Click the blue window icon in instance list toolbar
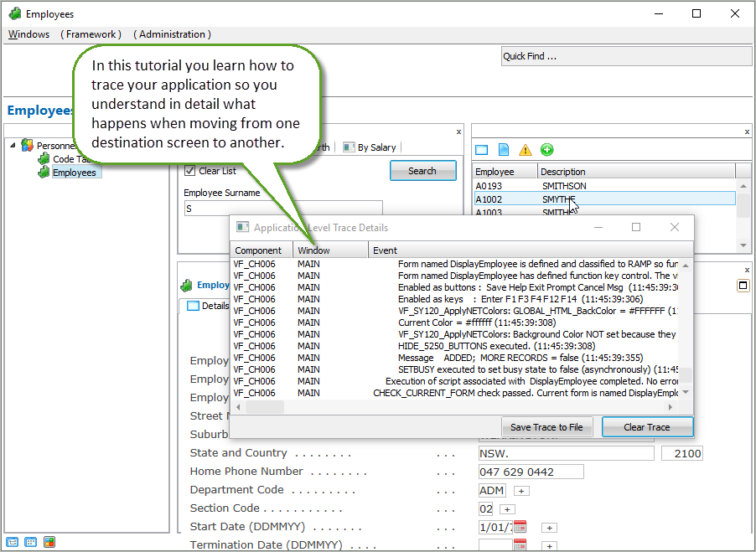 (482, 150)
